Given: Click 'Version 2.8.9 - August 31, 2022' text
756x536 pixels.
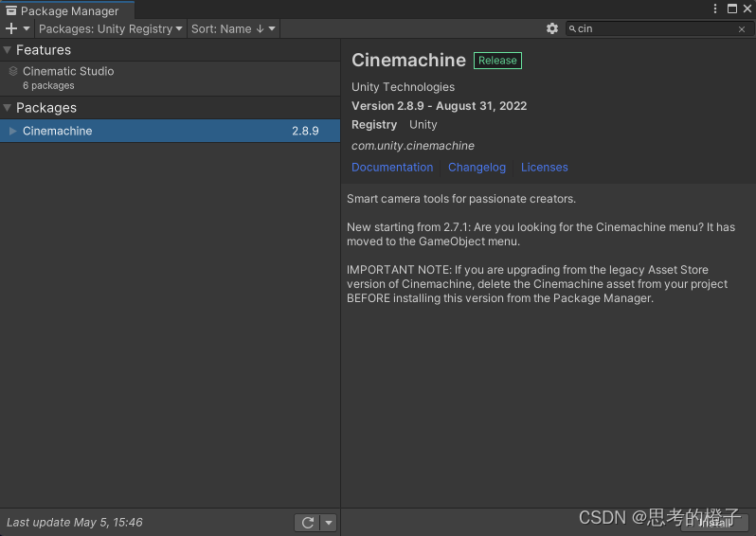Looking at the screenshot, I should click(439, 106).
